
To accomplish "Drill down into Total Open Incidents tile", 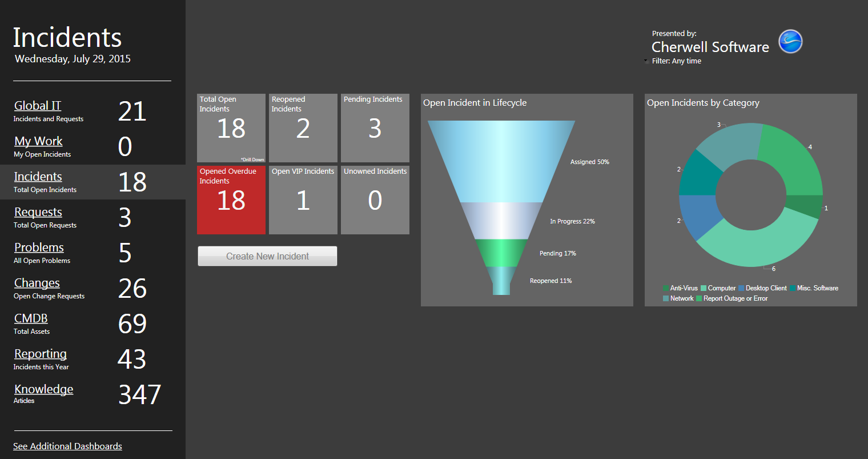I will coord(231,128).
